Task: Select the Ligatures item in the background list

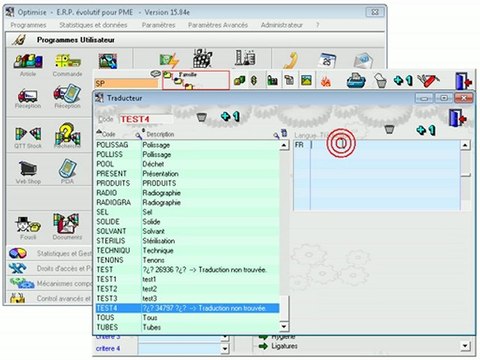Action: tap(284, 346)
